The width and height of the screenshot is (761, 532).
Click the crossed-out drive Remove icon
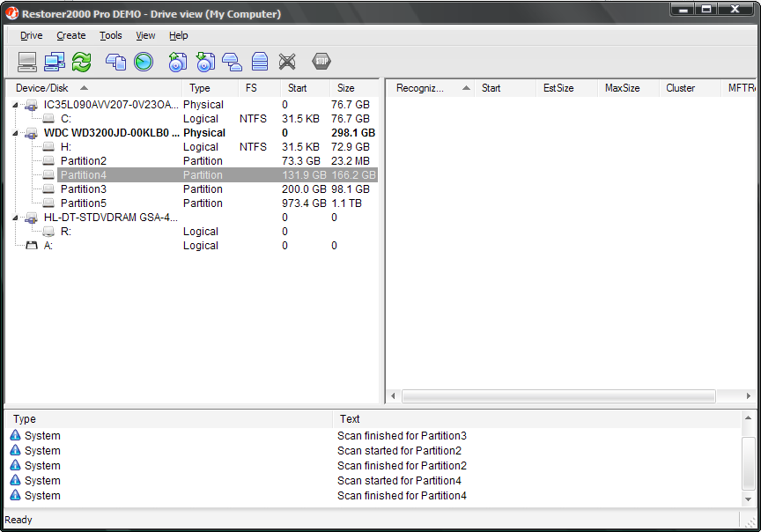click(287, 62)
